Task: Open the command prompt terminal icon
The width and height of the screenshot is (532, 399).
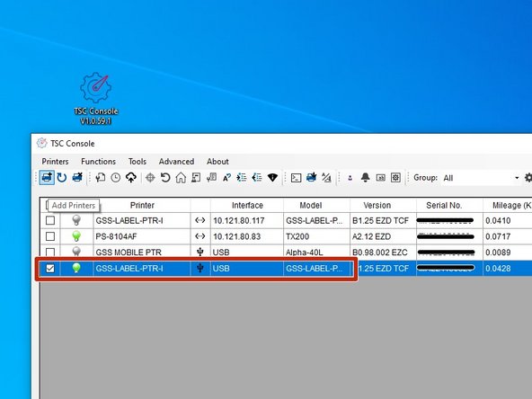Action: click(296, 177)
